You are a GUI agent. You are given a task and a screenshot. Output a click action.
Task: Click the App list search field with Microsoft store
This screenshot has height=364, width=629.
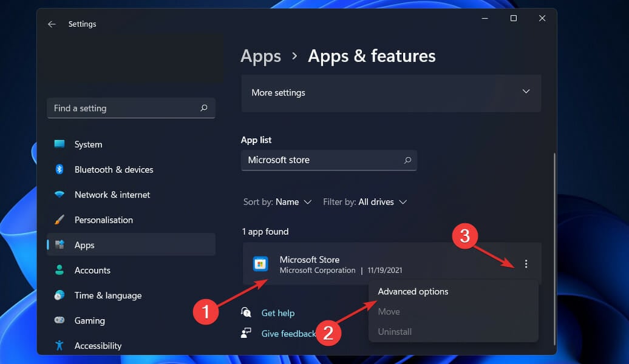(329, 160)
